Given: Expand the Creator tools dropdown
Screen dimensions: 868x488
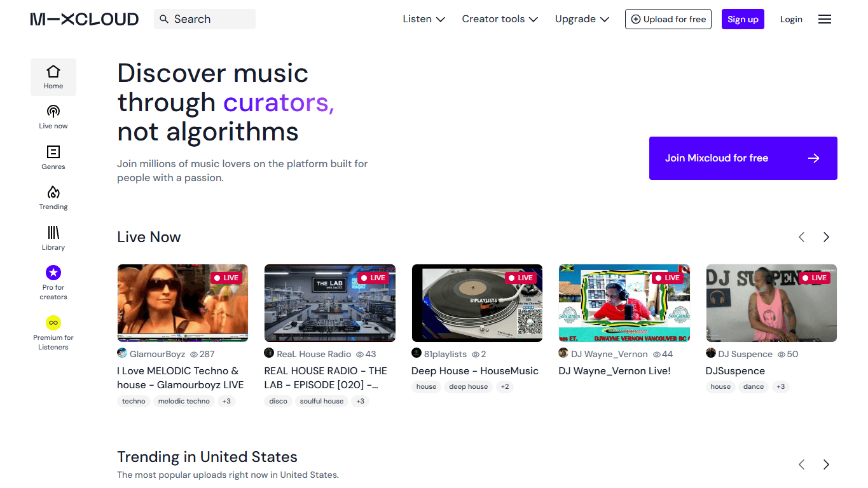Looking at the screenshot, I should pos(500,19).
